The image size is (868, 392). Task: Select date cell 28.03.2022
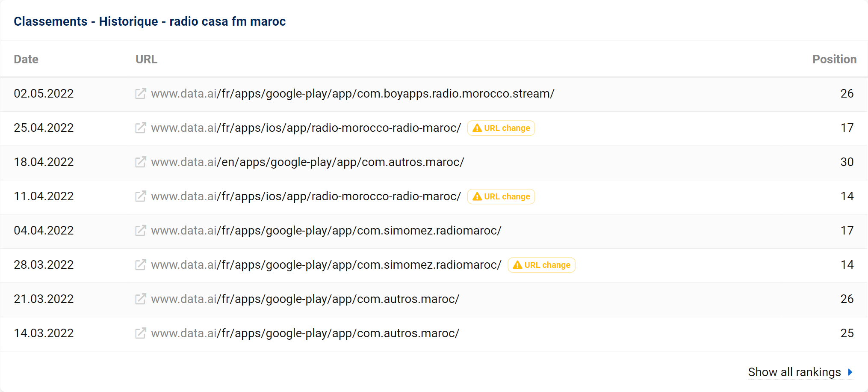point(44,264)
